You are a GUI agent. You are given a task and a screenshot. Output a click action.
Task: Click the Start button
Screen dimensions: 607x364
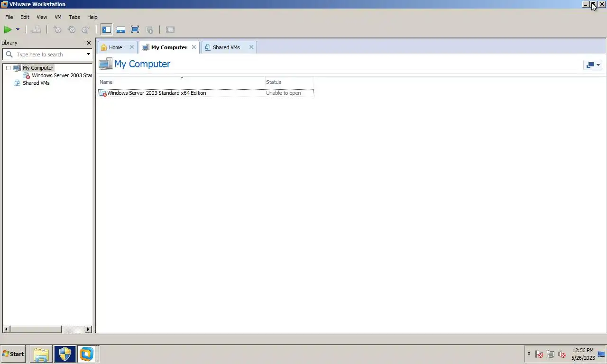click(x=13, y=354)
